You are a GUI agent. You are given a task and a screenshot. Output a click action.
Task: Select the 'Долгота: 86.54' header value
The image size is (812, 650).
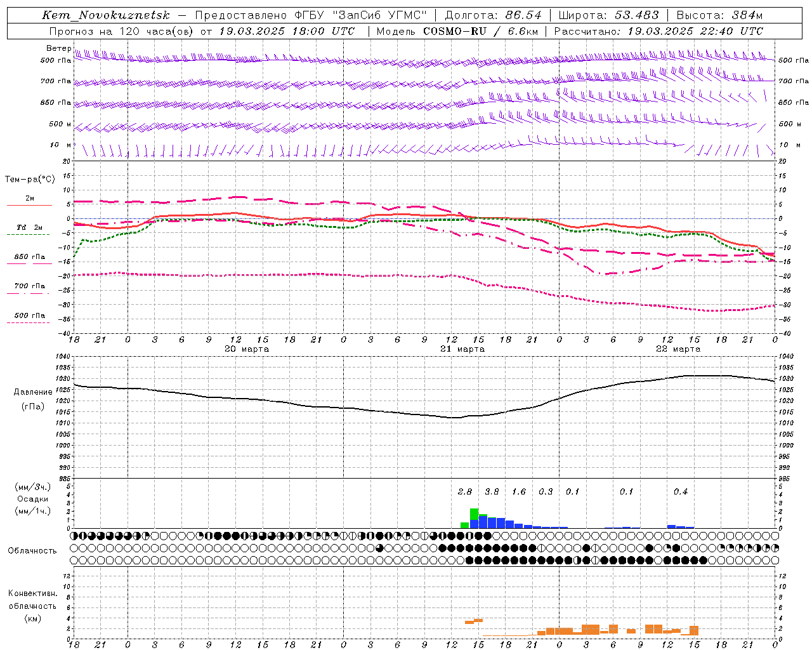(x=493, y=15)
